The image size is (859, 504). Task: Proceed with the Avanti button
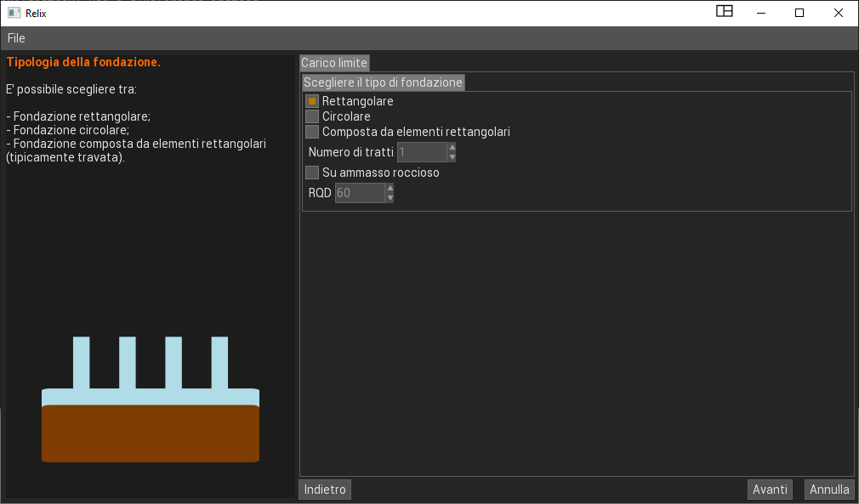click(x=770, y=490)
